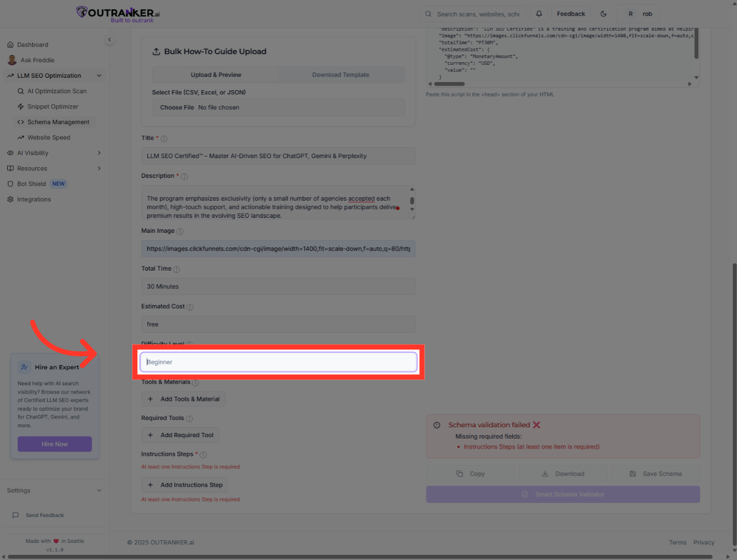
Task: Open the Terms link in the footer
Action: click(x=678, y=542)
